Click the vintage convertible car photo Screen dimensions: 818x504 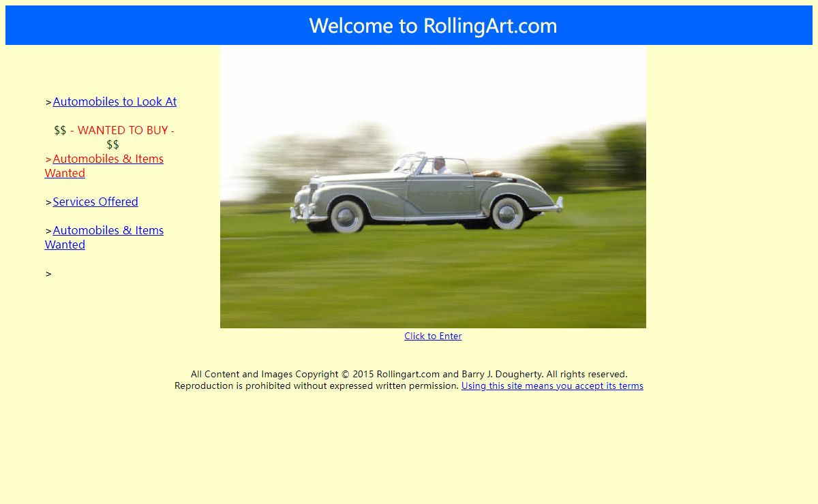433,187
